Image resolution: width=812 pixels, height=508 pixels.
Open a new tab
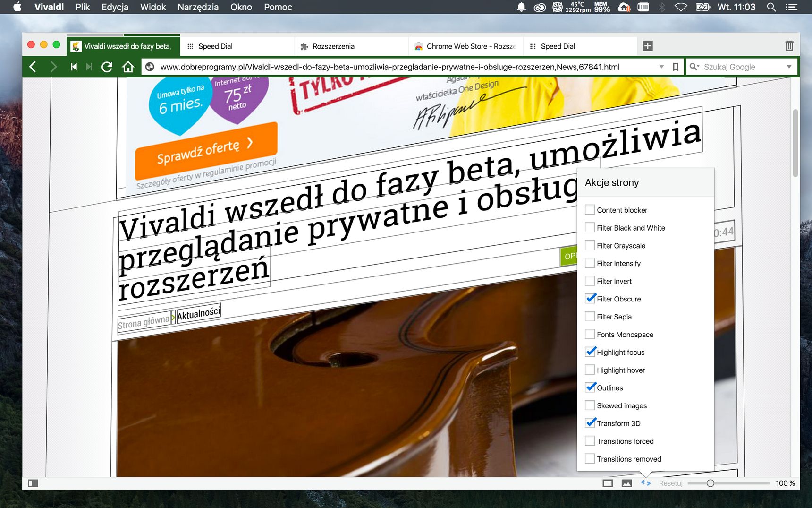[648, 46]
